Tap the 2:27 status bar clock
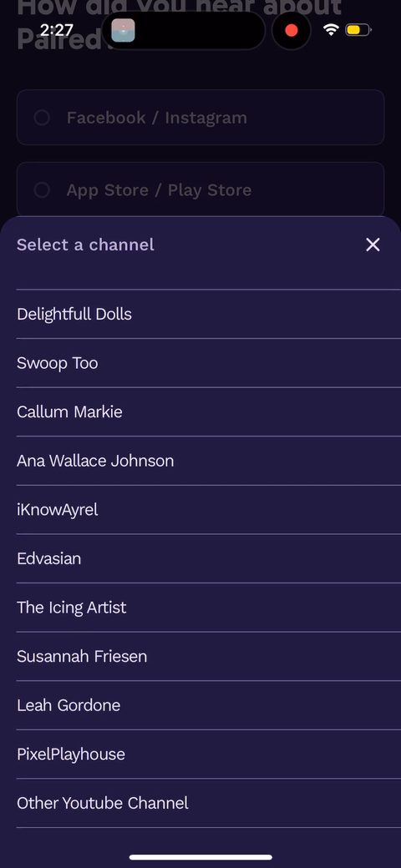Viewport: 401px width, 868px height. click(57, 30)
